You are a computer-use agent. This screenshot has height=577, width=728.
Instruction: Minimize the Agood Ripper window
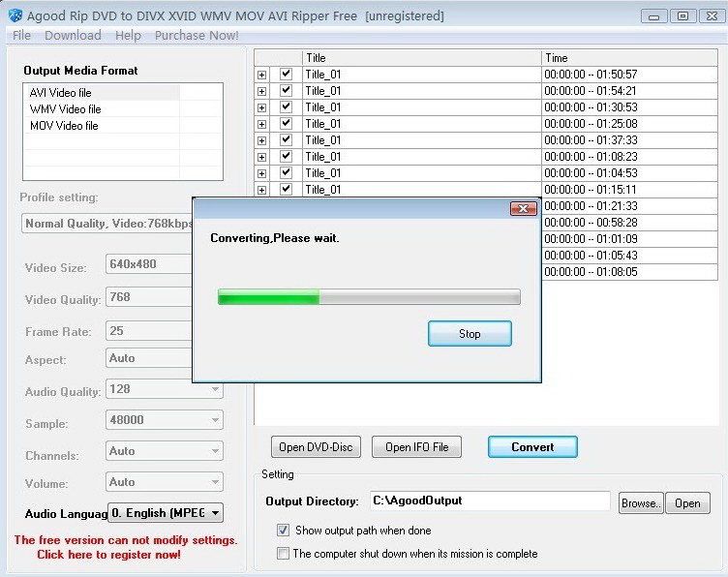point(654,16)
